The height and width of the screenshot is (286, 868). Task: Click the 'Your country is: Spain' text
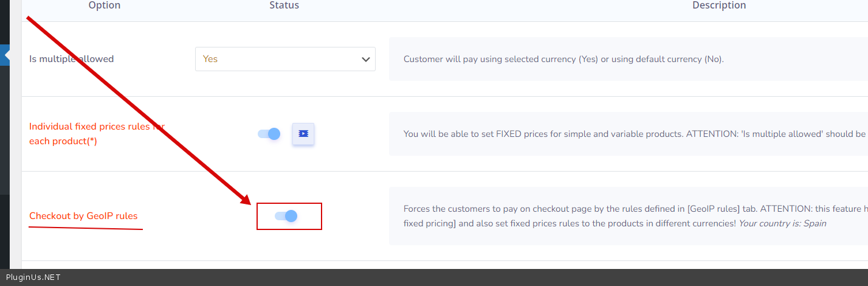click(x=782, y=223)
